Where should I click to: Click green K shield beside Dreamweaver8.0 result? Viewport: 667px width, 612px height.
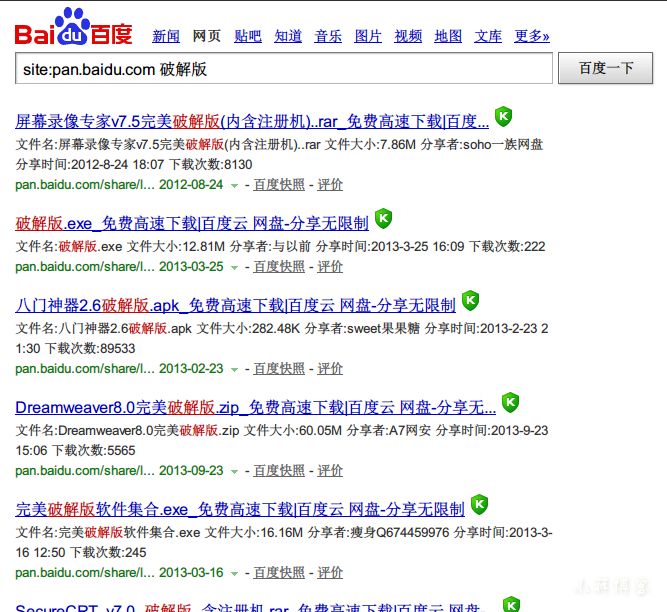(x=510, y=402)
